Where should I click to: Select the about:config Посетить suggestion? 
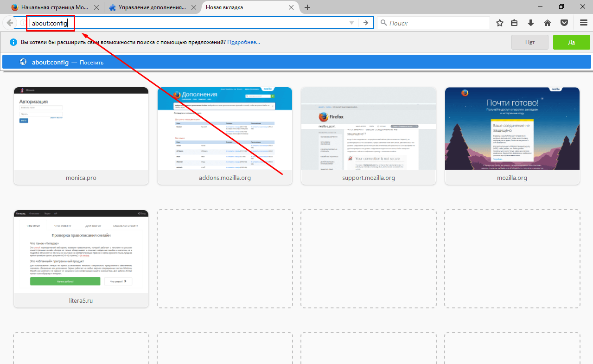(x=296, y=62)
